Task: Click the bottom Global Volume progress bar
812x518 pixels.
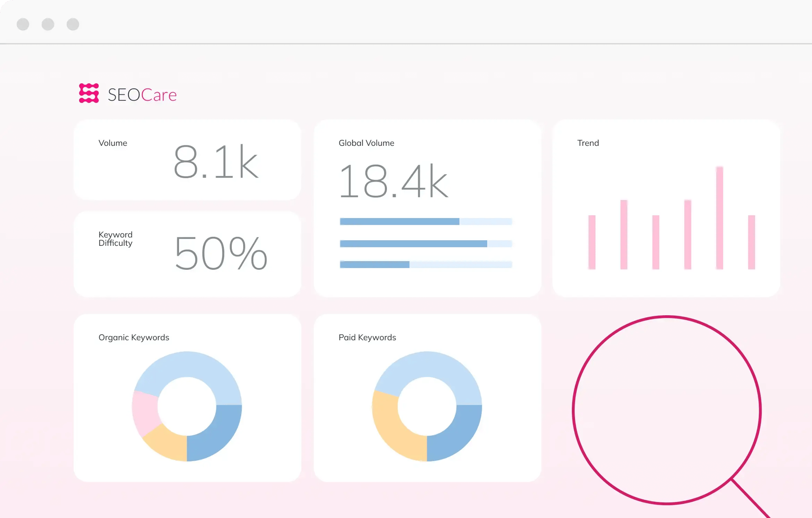Action: [x=425, y=264]
